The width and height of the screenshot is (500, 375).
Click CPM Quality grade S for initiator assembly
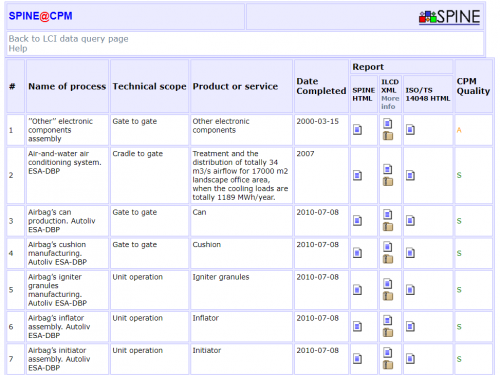459,359
